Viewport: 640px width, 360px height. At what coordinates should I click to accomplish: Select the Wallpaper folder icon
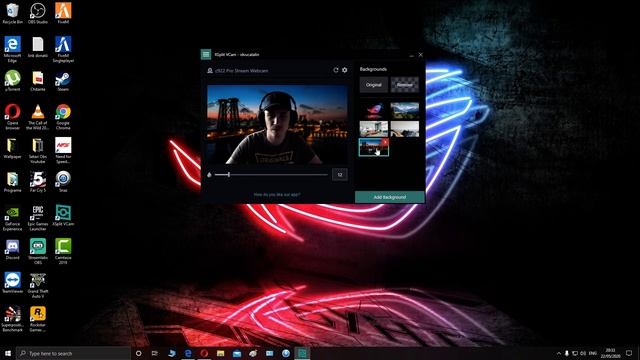point(13,148)
